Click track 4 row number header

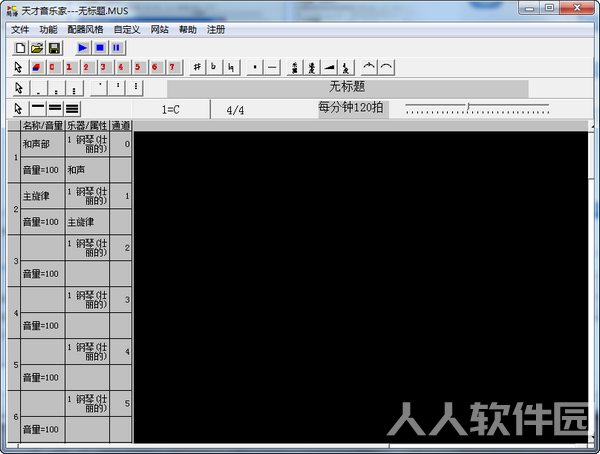pos(14,313)
